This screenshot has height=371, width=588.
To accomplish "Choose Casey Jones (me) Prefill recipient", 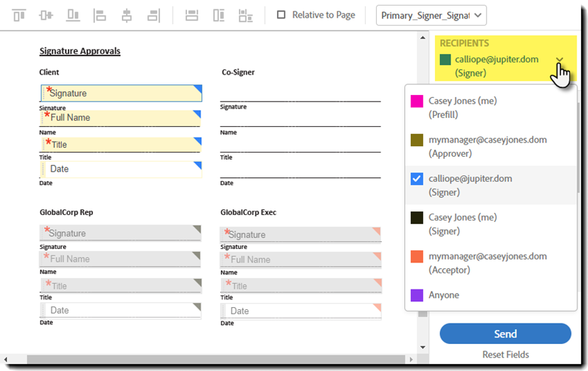I will [x=463, y=108].
